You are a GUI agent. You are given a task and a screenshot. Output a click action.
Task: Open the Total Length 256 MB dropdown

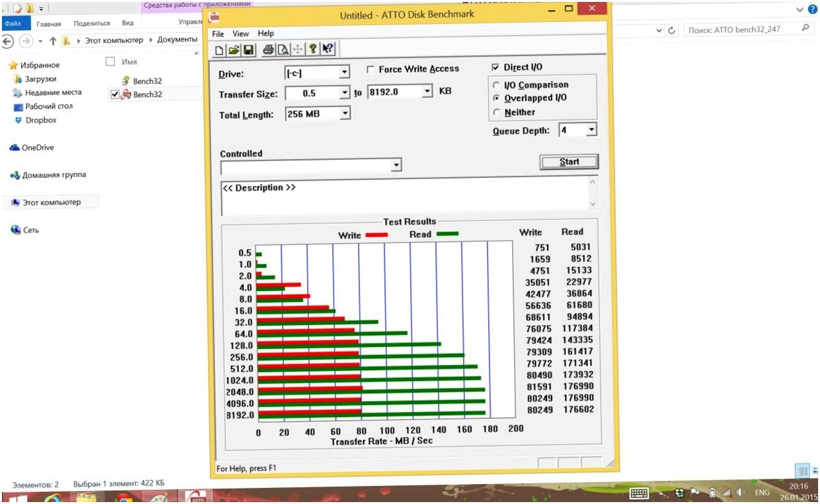[x=345, y=113]
